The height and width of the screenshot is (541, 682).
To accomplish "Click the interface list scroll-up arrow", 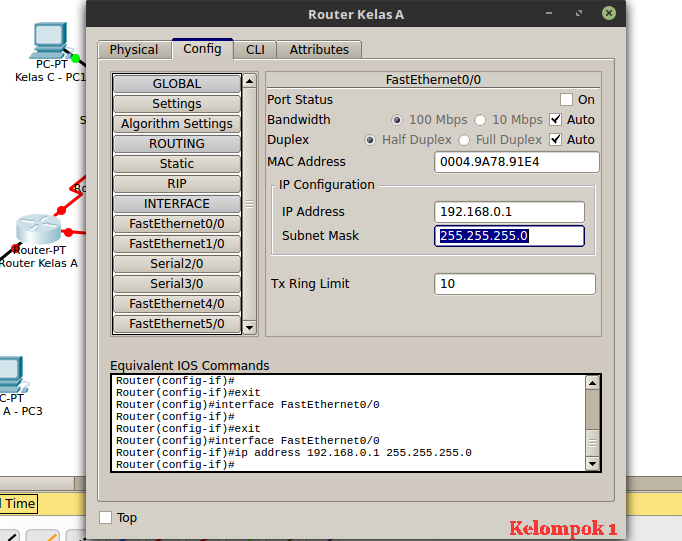I will (x=250, y=81).
